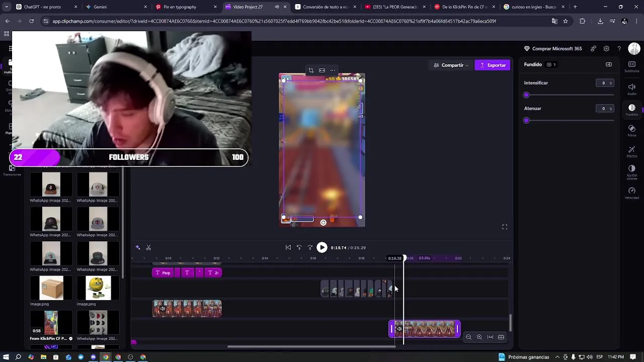The image size is (644, 362).
Task: Open the Ajustar colores panel
Action: pos(632,172)
